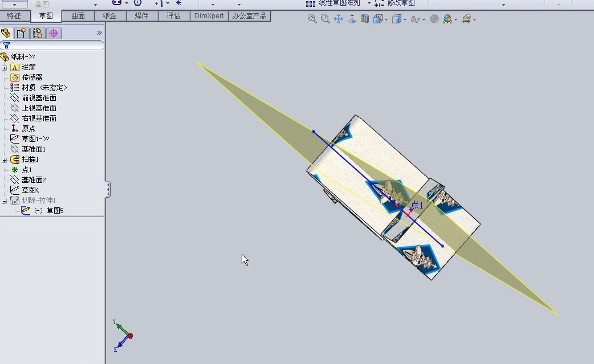The image size is (594, 364).
Task: Click Zoom to Fit in view toolbar
Action: [x=312, y=19]
